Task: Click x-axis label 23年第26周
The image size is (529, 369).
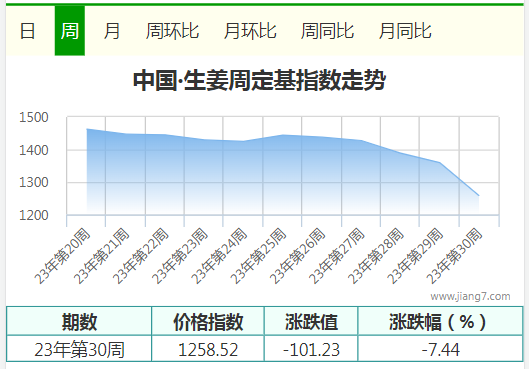Action: click(x=298, y=256)
